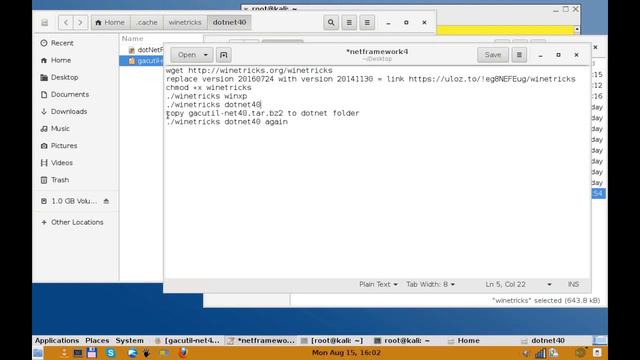Launch Skype from the bottom panel
640x360 pixels.
point(111,353)
